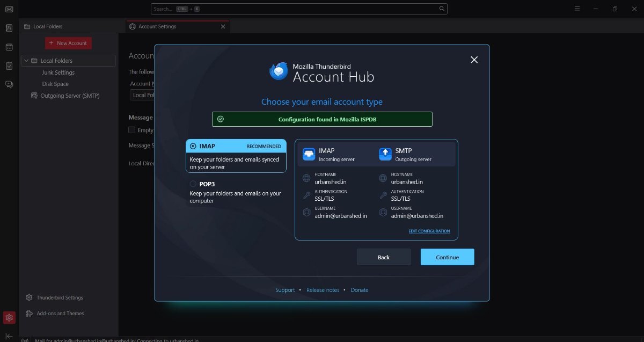644x342 pixels.
Task: Click the Thunderbird Settings gear icon
Action: [x=29, y=297]
